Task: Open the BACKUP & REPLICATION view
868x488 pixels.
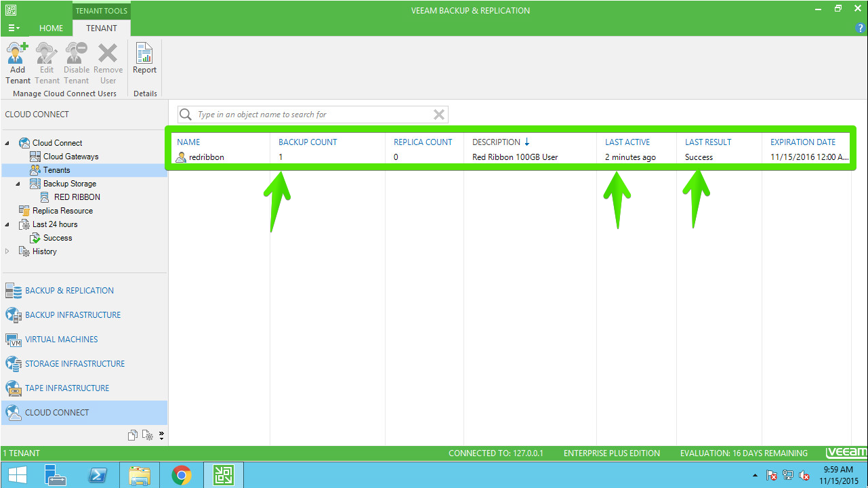Action: click(84, 291)
